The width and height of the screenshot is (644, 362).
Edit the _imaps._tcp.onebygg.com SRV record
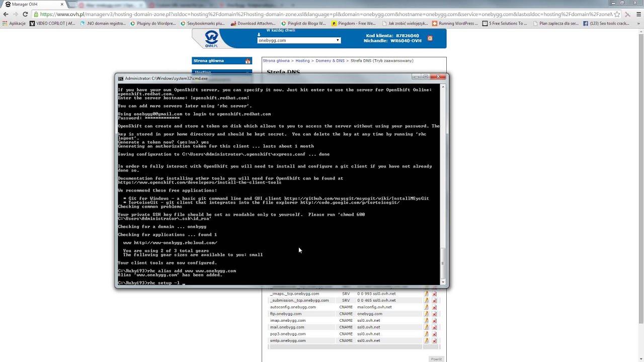(426, 294)
